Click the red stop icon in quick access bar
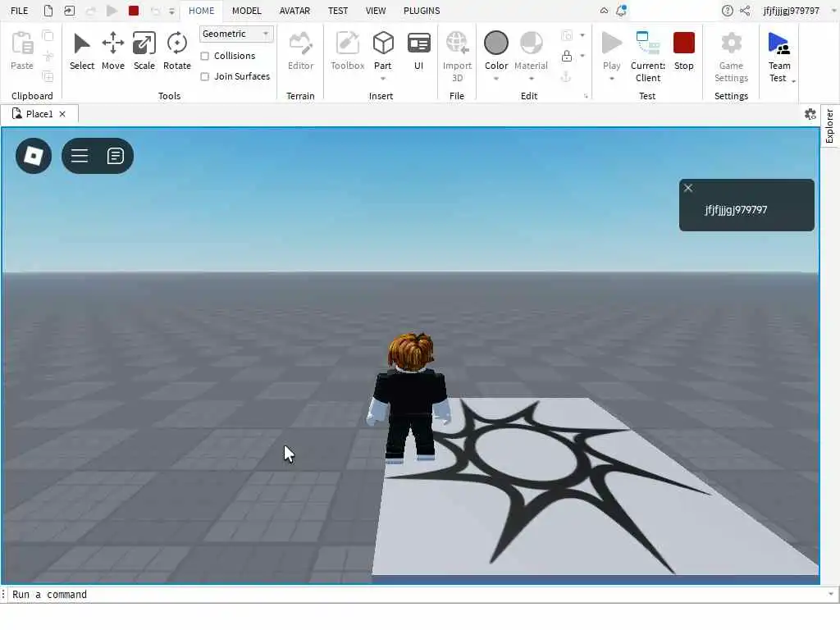This screenshot has height=630, width=840. pyautogui.click(x=134, y=11)
